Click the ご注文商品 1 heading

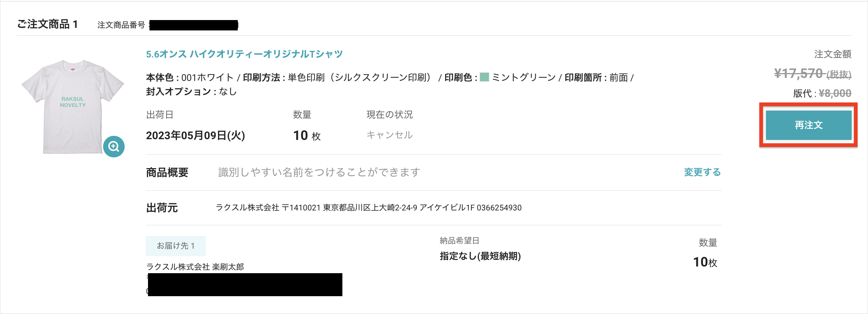[x=47, y=24]
